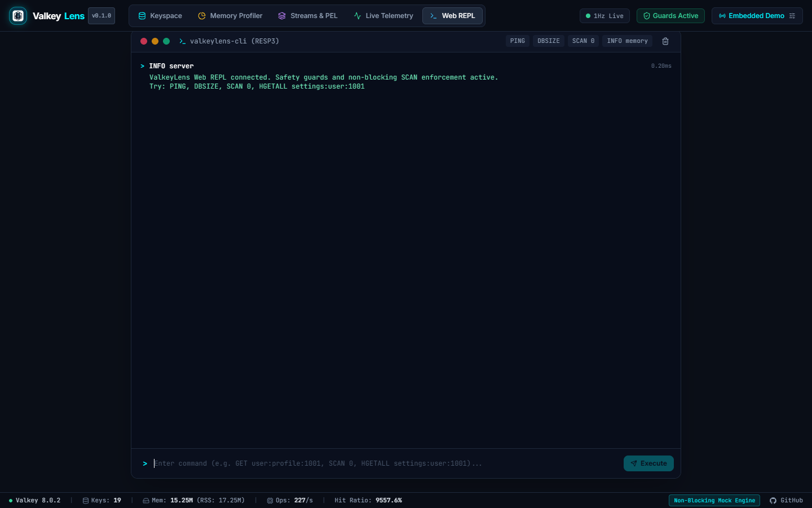The width and height of the screenshot is (812, 508).
Task: Toggle the Guards Active button
Action: point(670,16)
